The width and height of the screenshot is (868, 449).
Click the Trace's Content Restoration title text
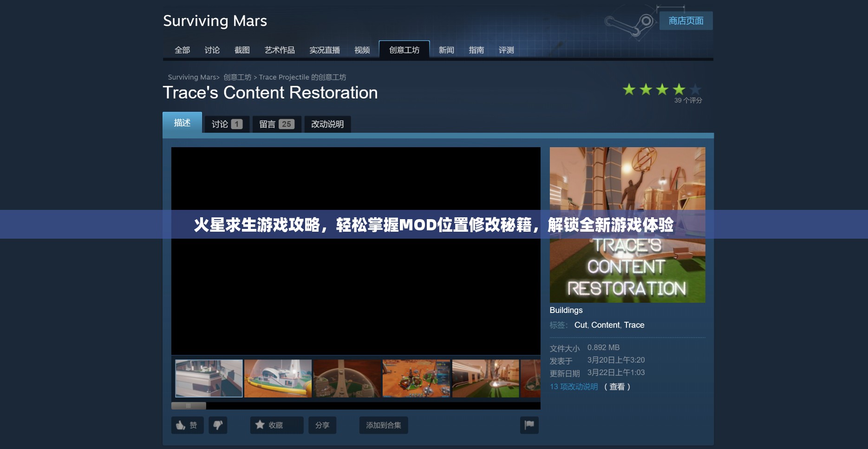[270, 92]
